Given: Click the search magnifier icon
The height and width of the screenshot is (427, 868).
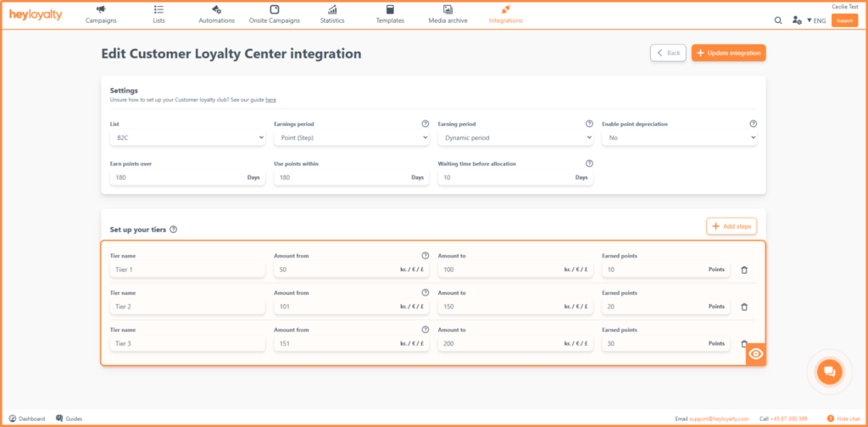Looking at the screenshot, I should click(778, 20).
